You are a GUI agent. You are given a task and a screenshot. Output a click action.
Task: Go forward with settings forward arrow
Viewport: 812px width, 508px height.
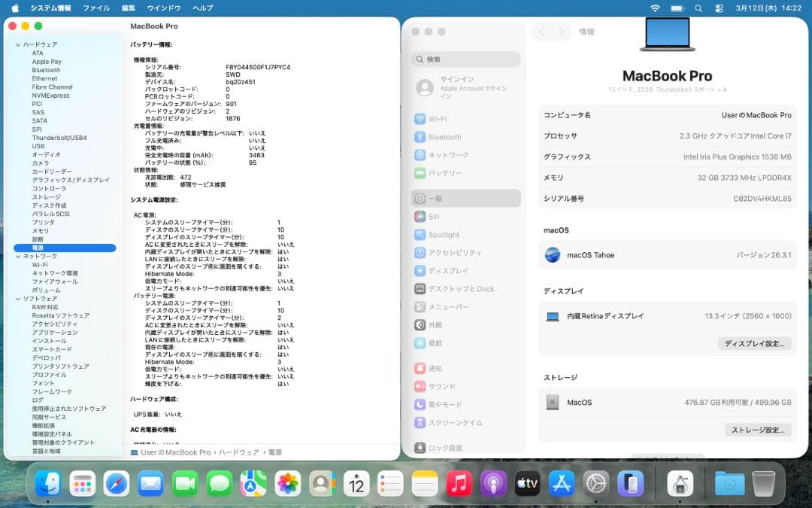[562, 32]
